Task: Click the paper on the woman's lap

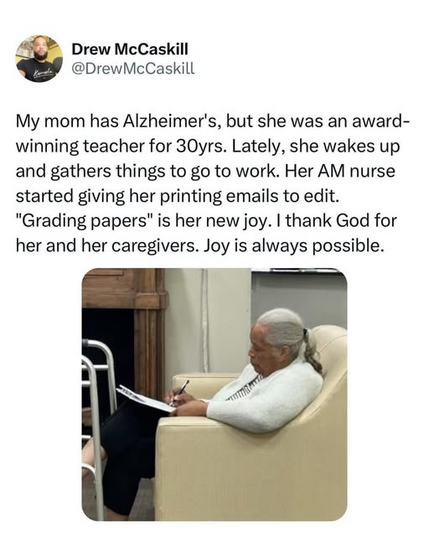Action: (x=145, y=399)
